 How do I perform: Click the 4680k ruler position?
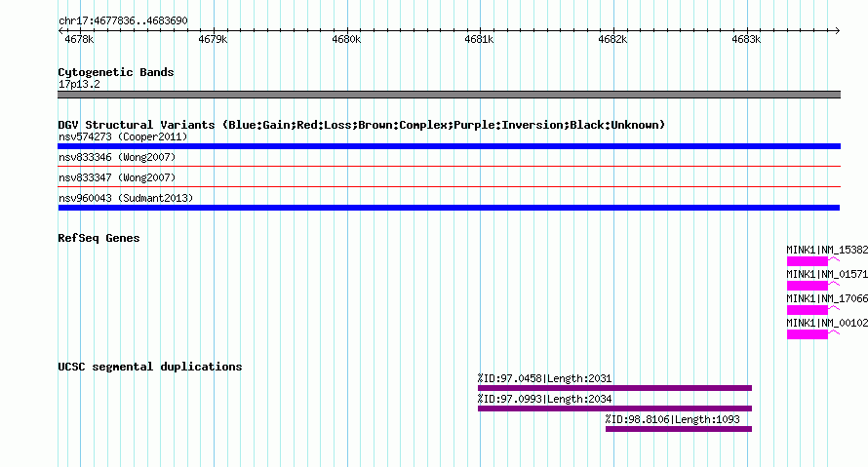(346, 39)
